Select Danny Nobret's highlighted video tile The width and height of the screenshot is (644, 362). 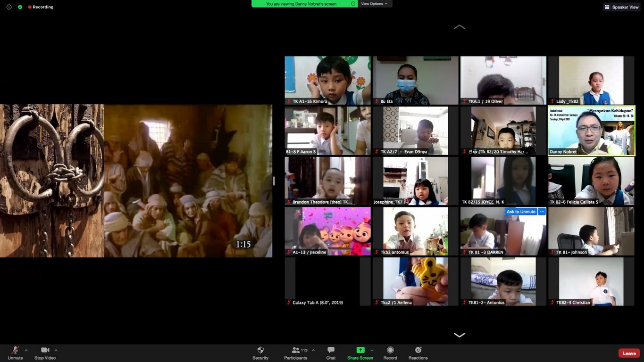[x=592, y=131]
